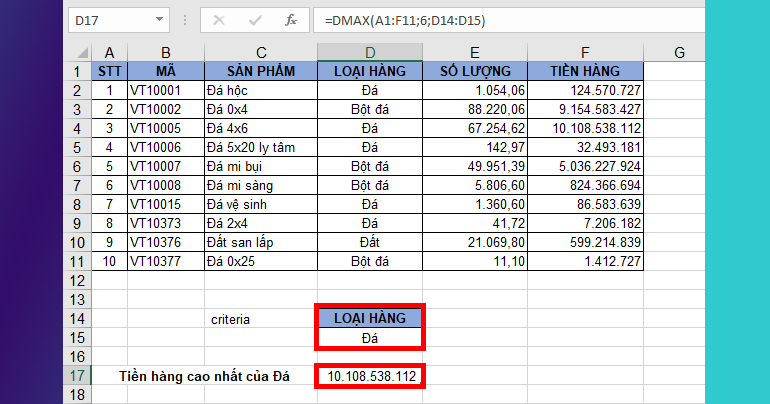Select column C header
Screen dimensions: 770x404
[261, 53]
